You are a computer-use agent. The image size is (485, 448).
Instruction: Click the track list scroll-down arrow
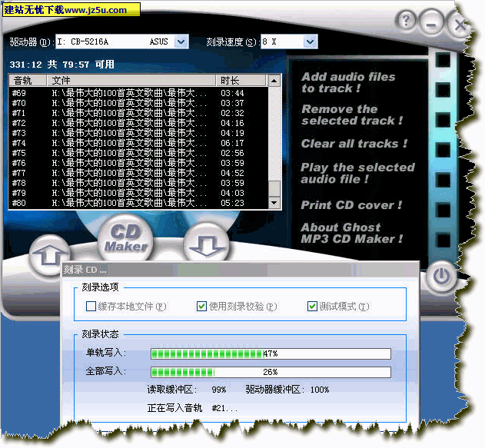pyautogui.click(x=274, y=202)
